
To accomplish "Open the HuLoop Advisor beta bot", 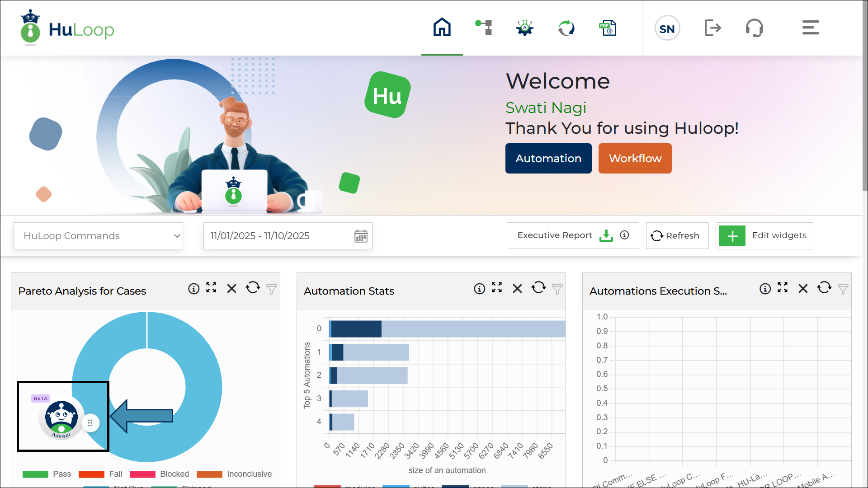I will click(x=61, y=418).
